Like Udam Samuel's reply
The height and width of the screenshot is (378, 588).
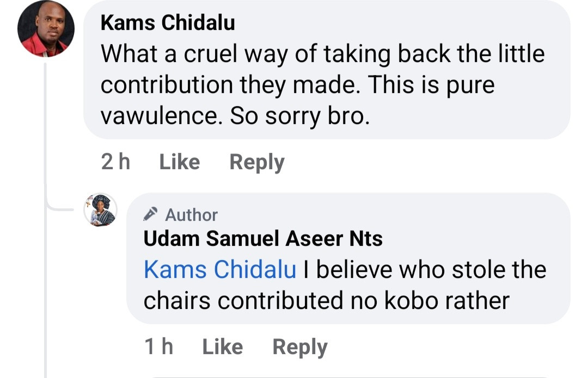pos(222,347)
